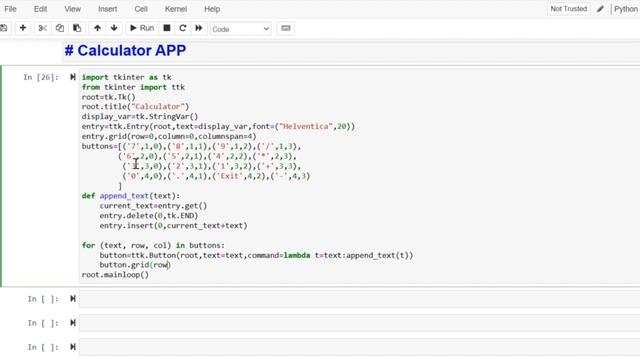Open the Kernel menu
This screenshot has height=360, width=640.
tap(176, 9)
